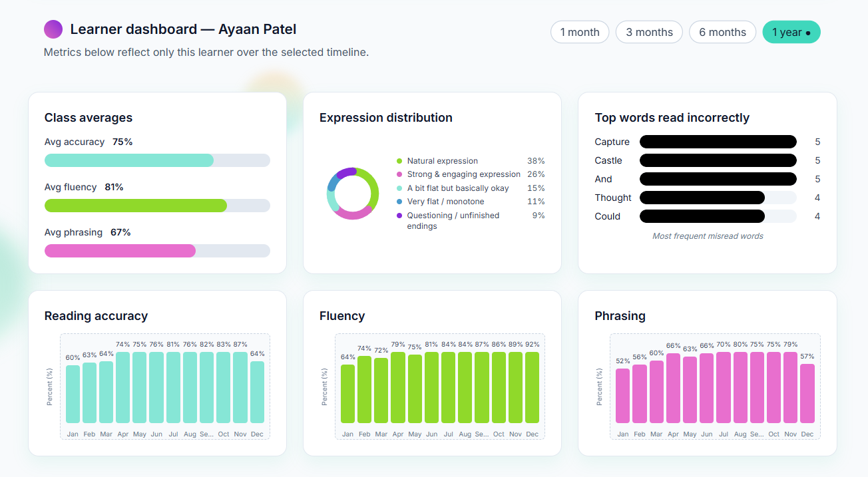Click the Questioning / unfinished endings purple dot

click(x=399, y=215)
